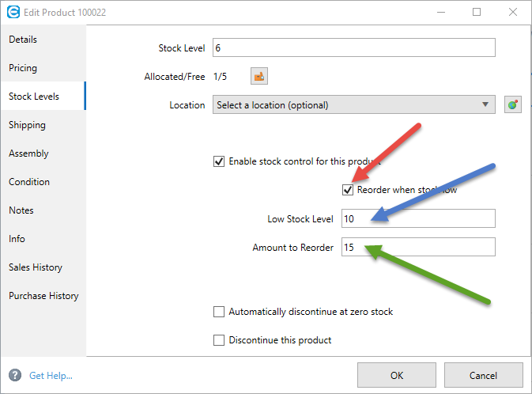Uncheck Reorder when stock low
The height and width of the screenshot is (394, 532).
(x=348, y=190)
